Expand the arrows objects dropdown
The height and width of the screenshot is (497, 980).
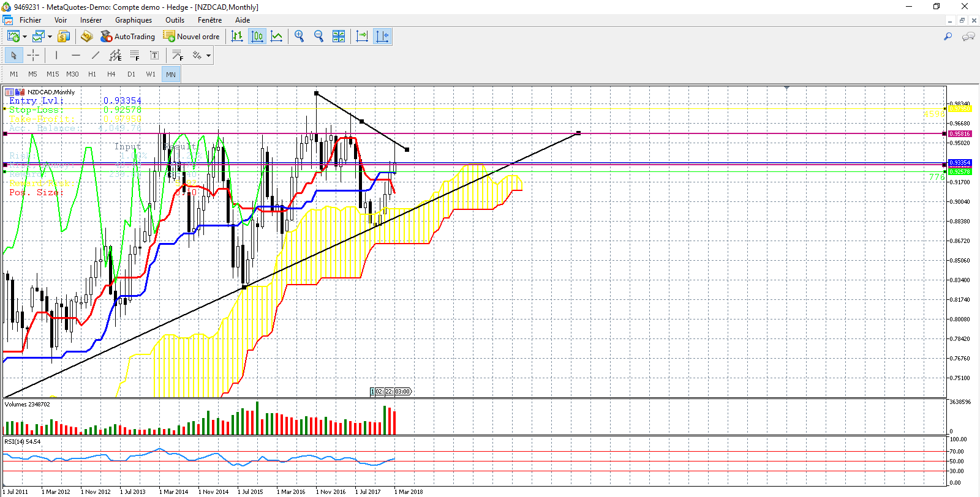coord(208,56)
